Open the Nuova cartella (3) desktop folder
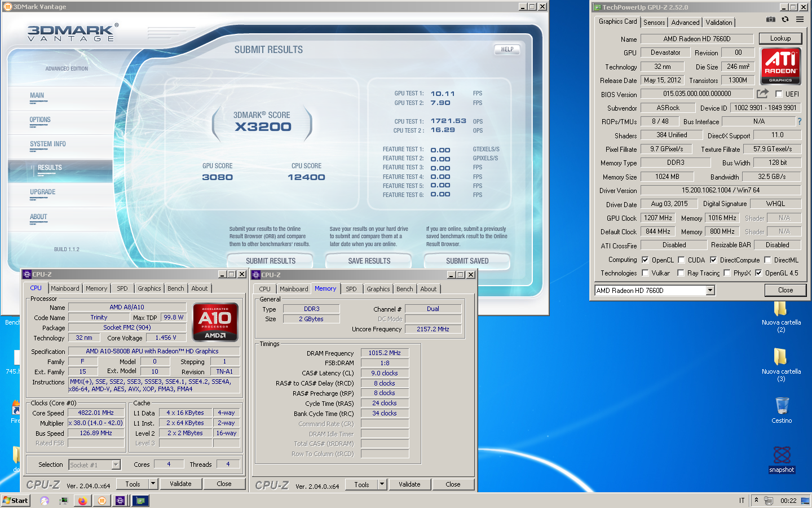This screenshot has width=812, height=508. [x=780, y=365]
